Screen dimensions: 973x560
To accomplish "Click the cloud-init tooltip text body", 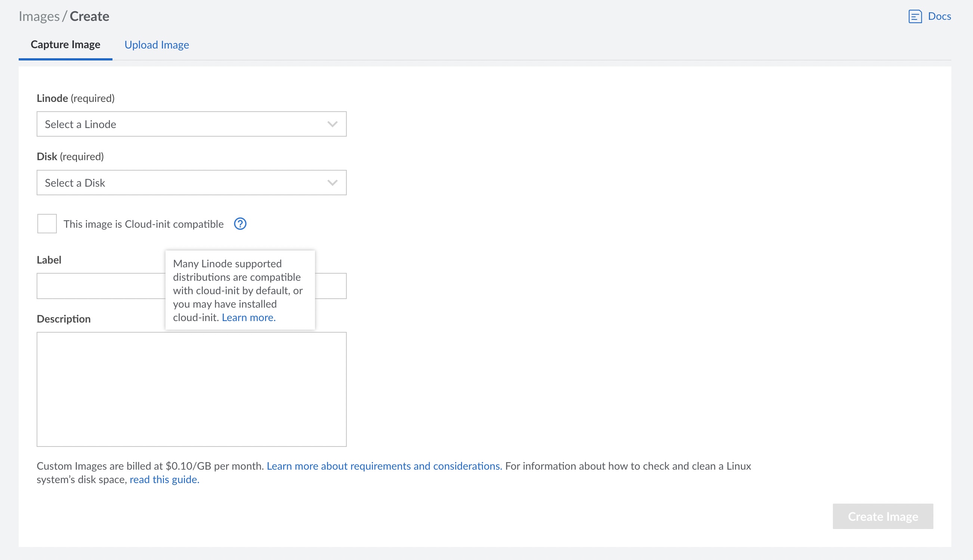I will tap(237, 284).
